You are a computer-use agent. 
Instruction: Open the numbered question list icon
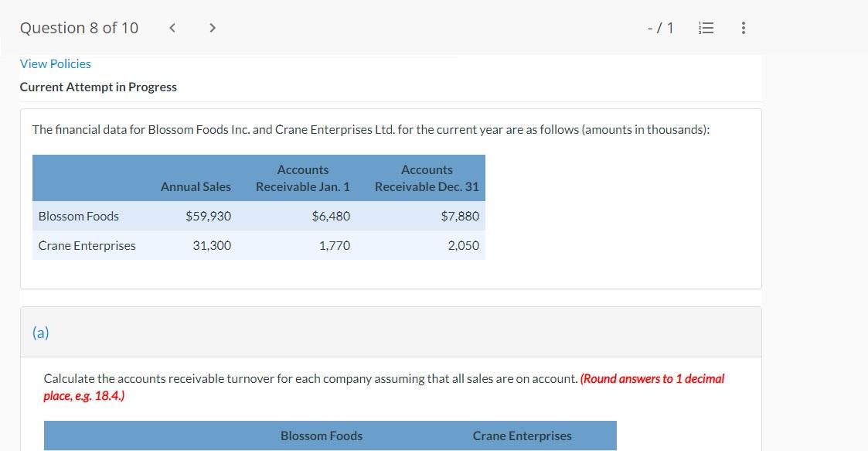click(x=705, y=27)
